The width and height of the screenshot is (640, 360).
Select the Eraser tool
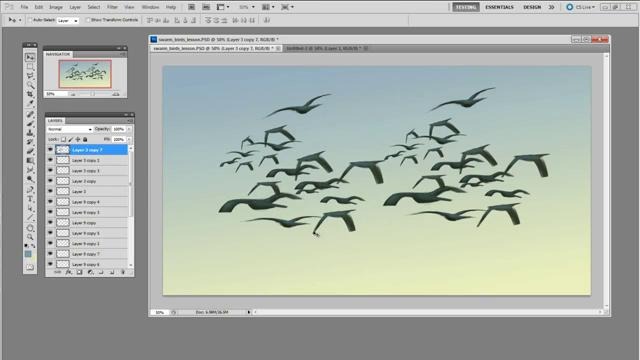(30, 151)
